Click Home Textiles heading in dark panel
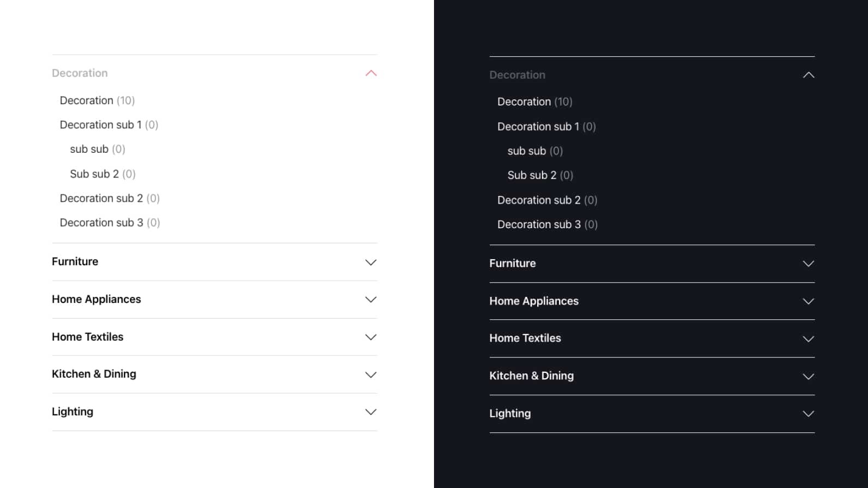 tap(525, 338)
